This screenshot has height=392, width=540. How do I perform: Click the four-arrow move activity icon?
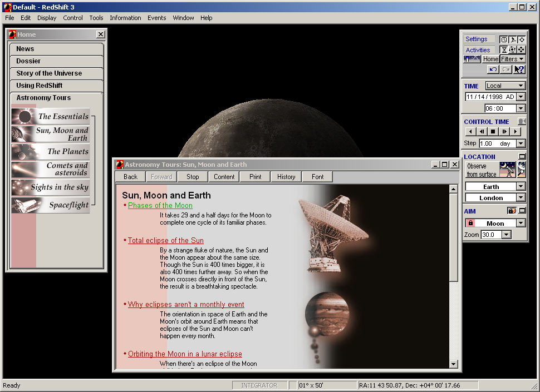(522, 50)
